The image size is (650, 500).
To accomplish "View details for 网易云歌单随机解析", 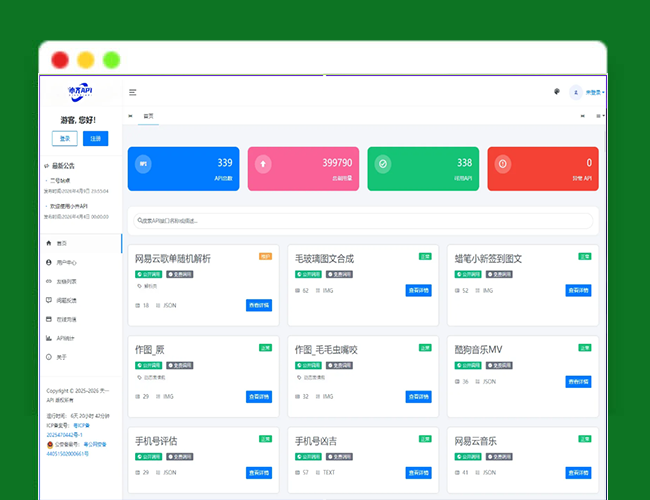I will [259, 305].
